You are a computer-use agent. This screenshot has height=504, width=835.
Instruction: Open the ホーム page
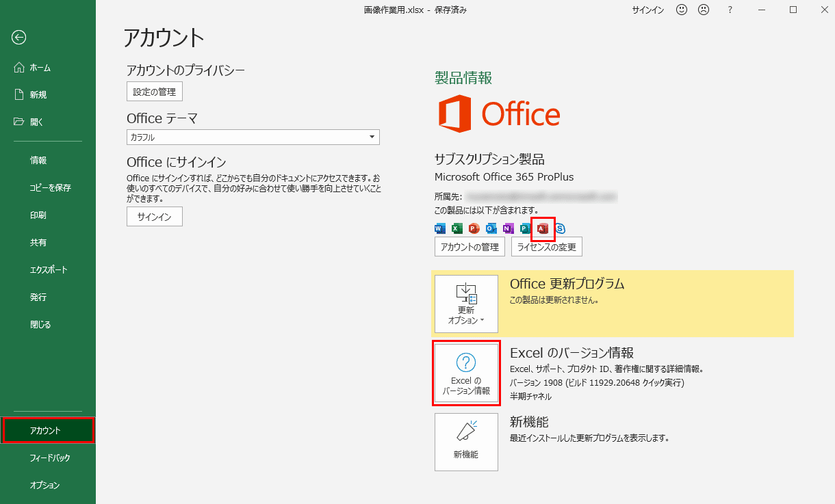pyautogui.click(x=48, y=68)
